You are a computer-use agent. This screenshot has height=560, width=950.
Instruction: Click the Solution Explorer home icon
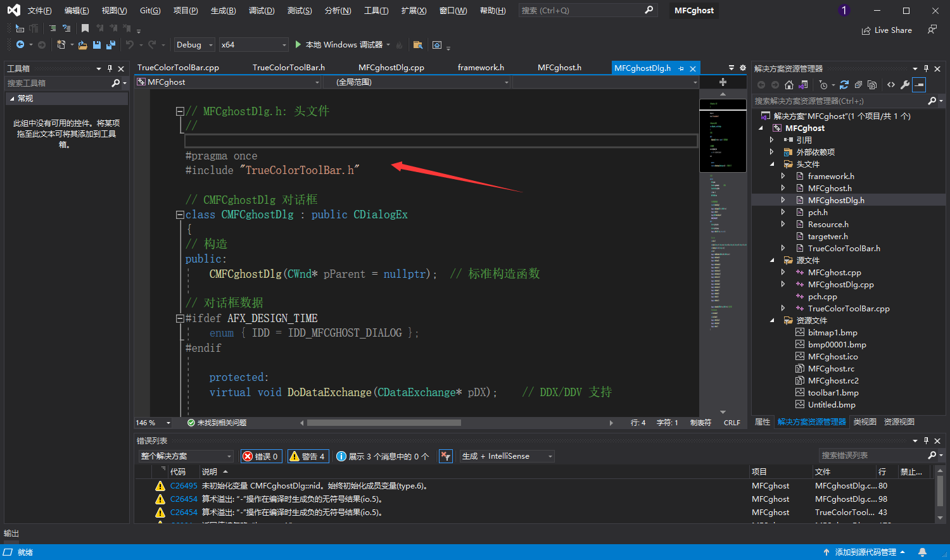click(788, 85)
